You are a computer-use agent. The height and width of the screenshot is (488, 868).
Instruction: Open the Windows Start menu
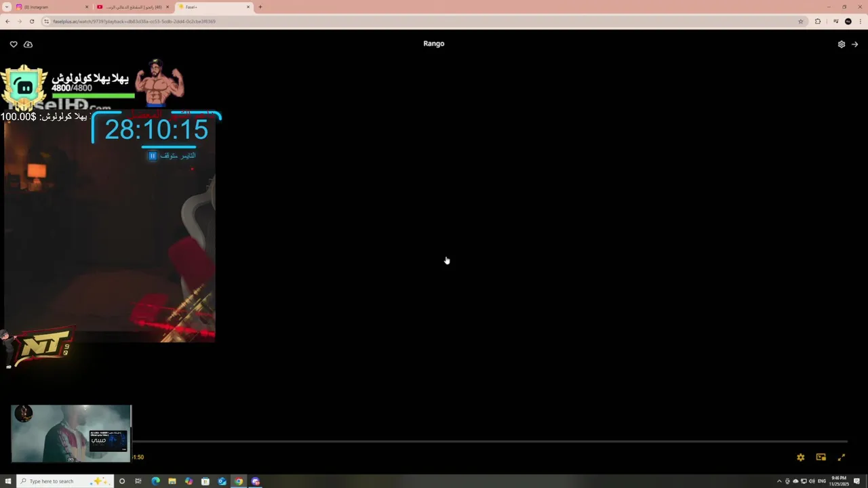tap(8, 481)
